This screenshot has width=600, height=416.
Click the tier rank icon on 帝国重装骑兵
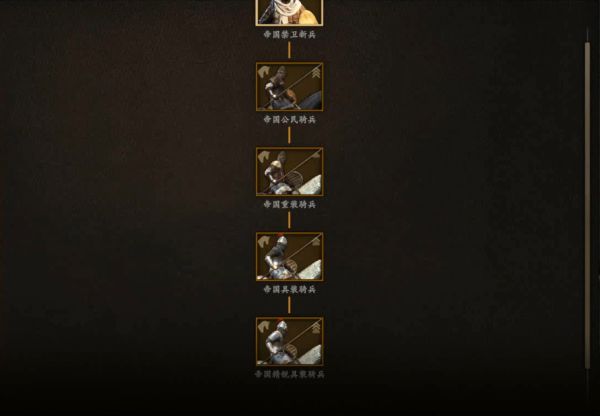pos(316,155)
